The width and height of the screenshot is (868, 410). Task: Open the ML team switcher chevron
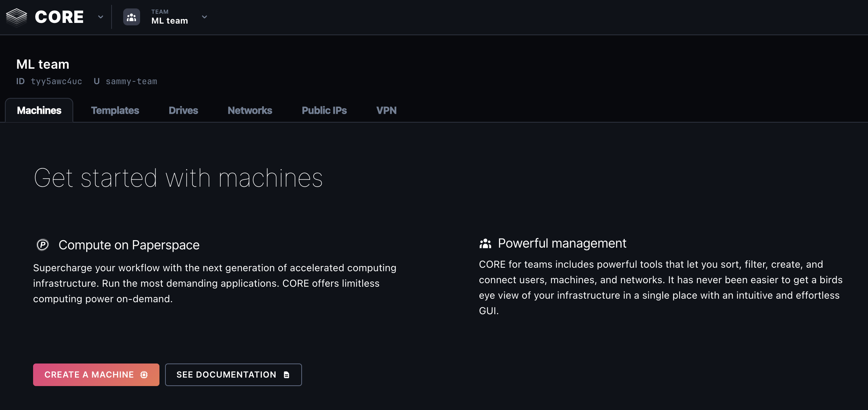coord(205,17)
